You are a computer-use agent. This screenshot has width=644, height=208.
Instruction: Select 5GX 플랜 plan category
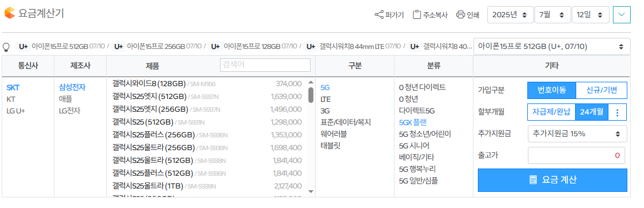[413, 122]
